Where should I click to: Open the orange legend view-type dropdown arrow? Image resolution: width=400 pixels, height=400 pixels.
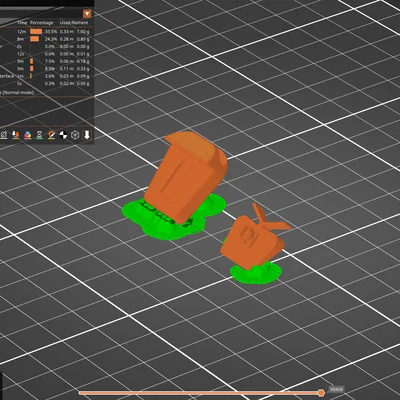pos(87,14)
